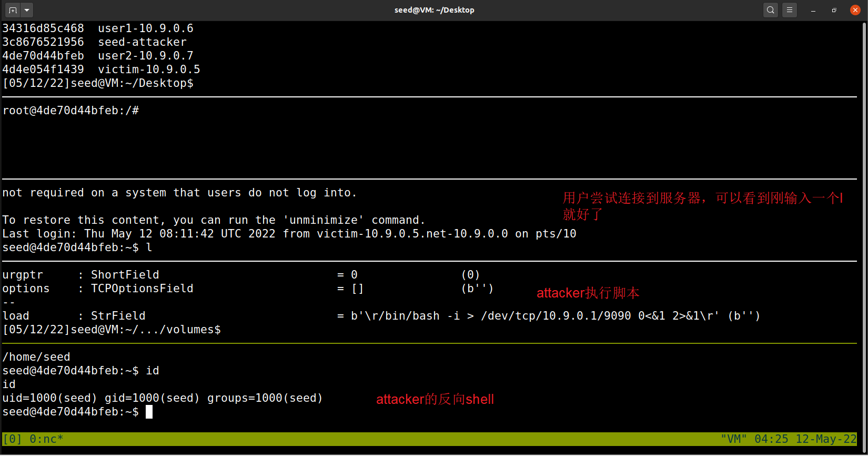This screenshot has width=868, height=456.
Task: Click the root@4de70d44bfeb:/# prompt pane
Action: click(x=71, y=111)
